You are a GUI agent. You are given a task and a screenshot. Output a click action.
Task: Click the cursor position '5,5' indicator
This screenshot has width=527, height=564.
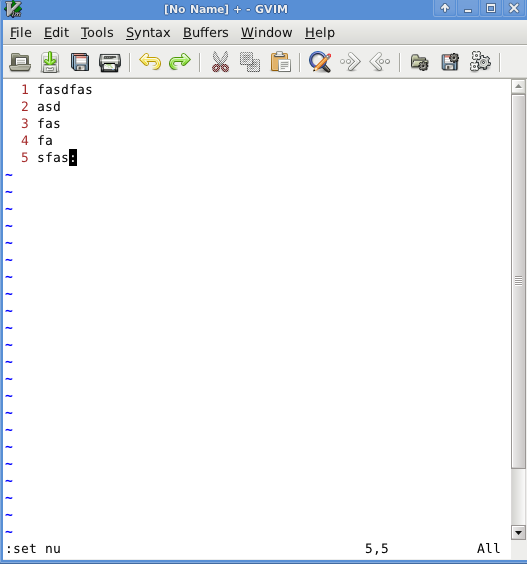[x=377, y=549]
